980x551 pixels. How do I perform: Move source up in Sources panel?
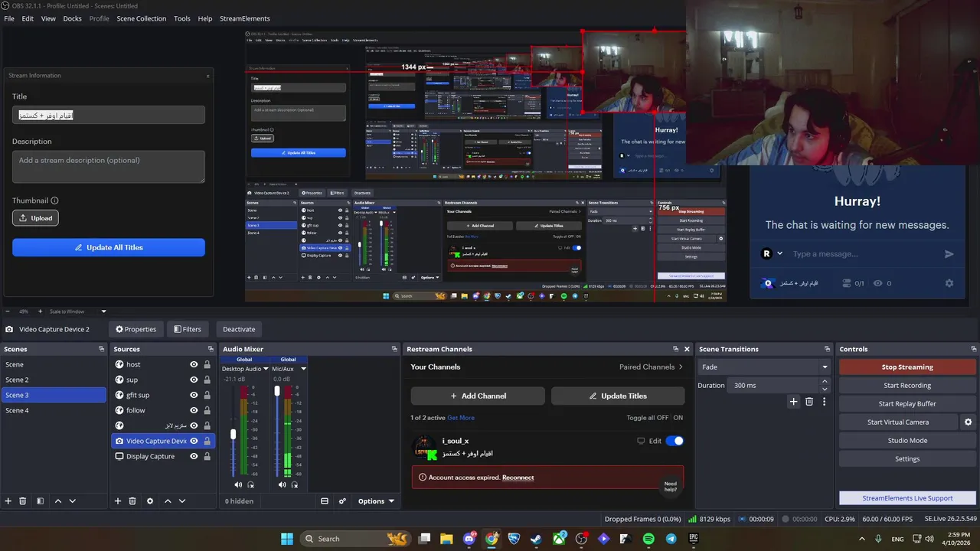168,501
